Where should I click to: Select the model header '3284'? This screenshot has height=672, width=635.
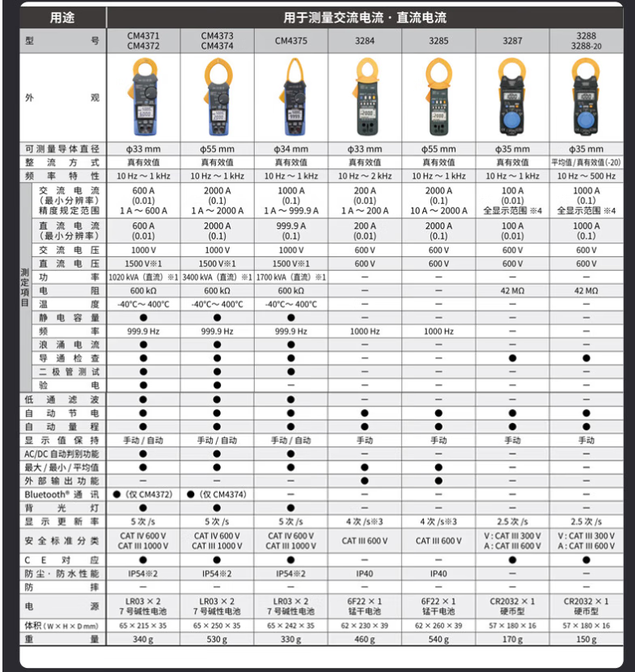365,40
